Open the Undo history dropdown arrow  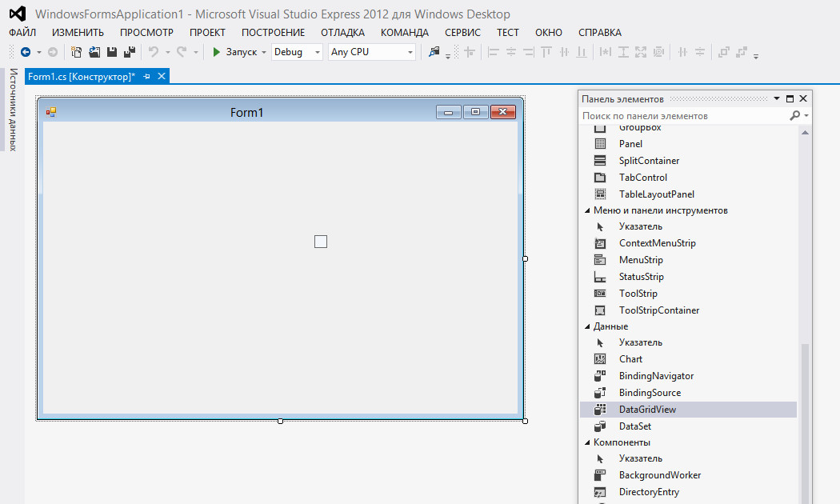[168, 53]
